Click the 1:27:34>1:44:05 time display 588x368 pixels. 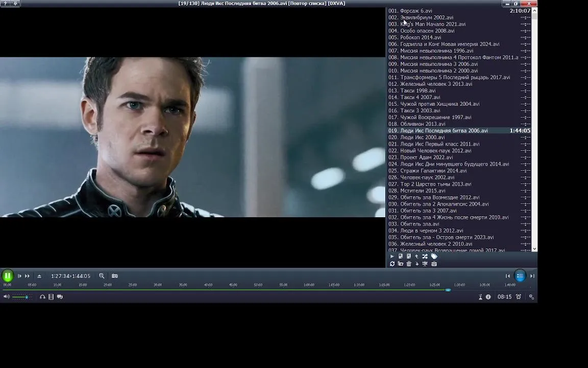(70, 276)
